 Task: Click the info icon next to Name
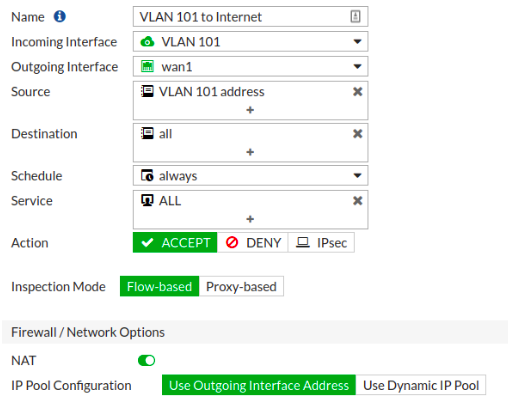tap(60, 16)
